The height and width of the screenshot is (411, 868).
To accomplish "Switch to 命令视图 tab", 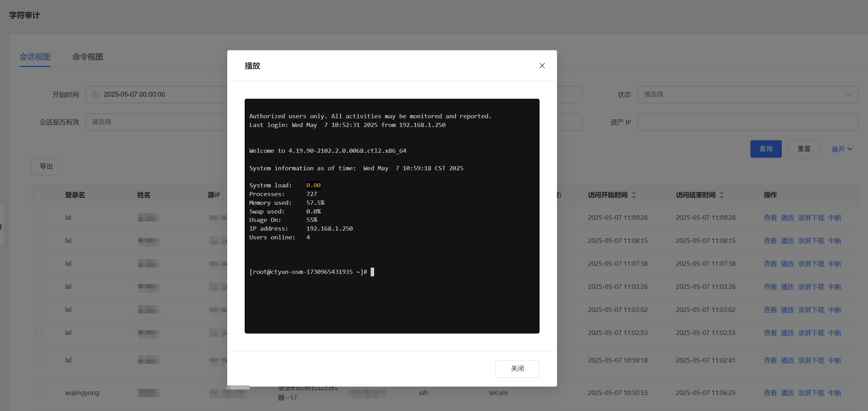I will pos(88,57).
